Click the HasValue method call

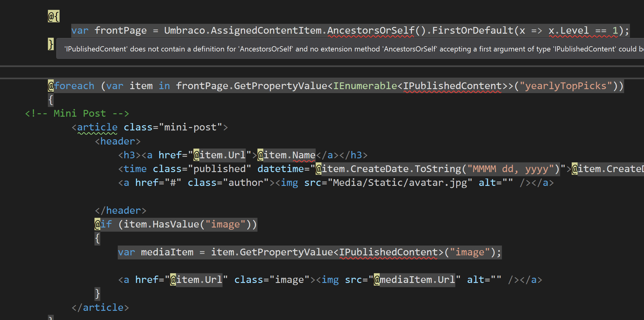(x=176, y=224)
